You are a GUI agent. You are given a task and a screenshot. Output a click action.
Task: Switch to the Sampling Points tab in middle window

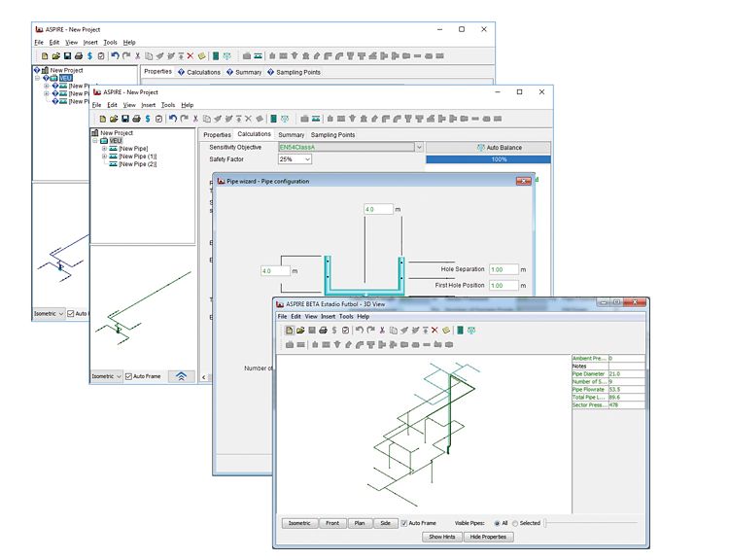[x=332, y=135]
